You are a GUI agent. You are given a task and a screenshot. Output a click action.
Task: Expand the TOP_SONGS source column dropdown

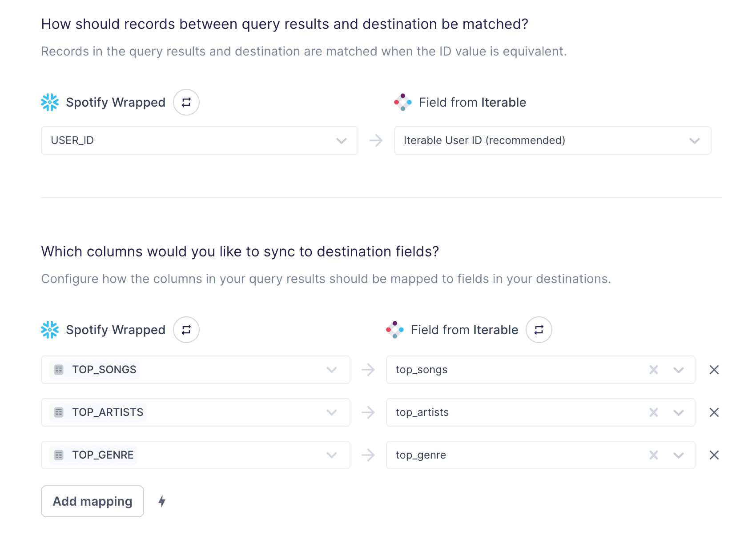click(332, 370)
